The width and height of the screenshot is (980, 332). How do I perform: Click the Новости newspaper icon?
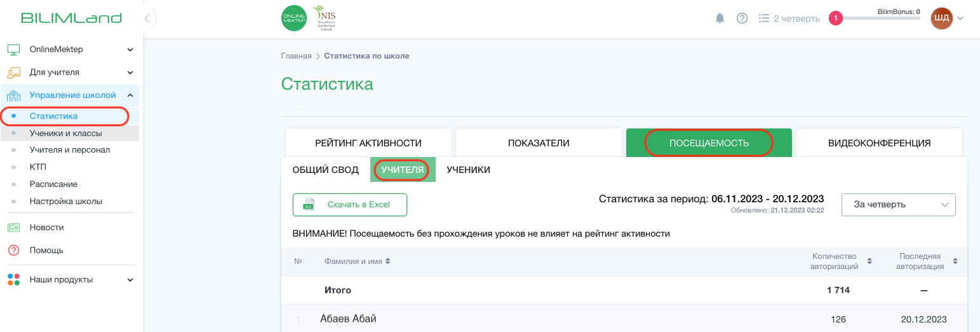[14, 228]
